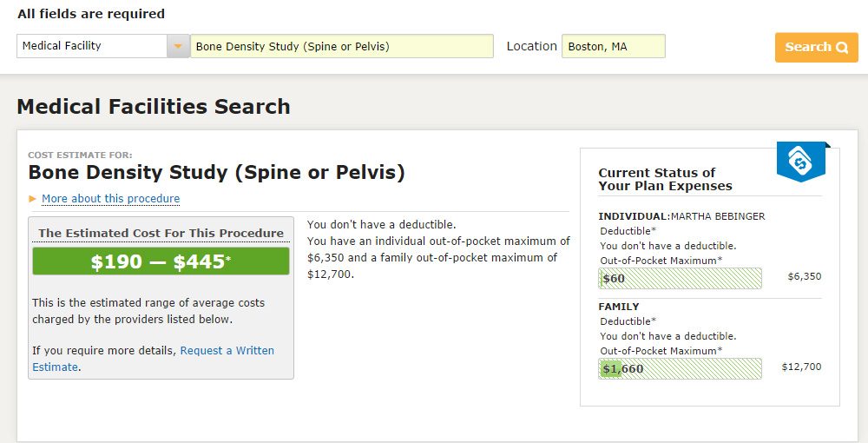The image size is (868, 443).
Task: Click the Location label text
Action: click(531, 46)
